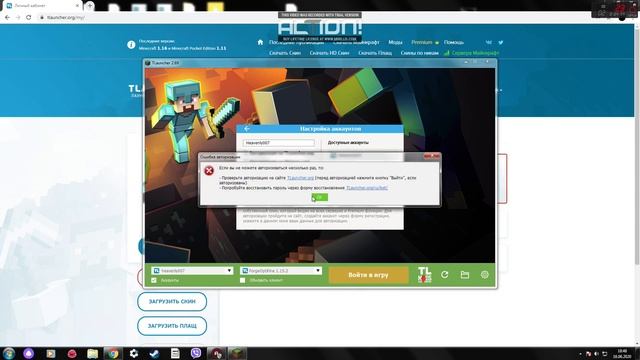
Task: Click browser back arrow button
Action: point(7,17)
